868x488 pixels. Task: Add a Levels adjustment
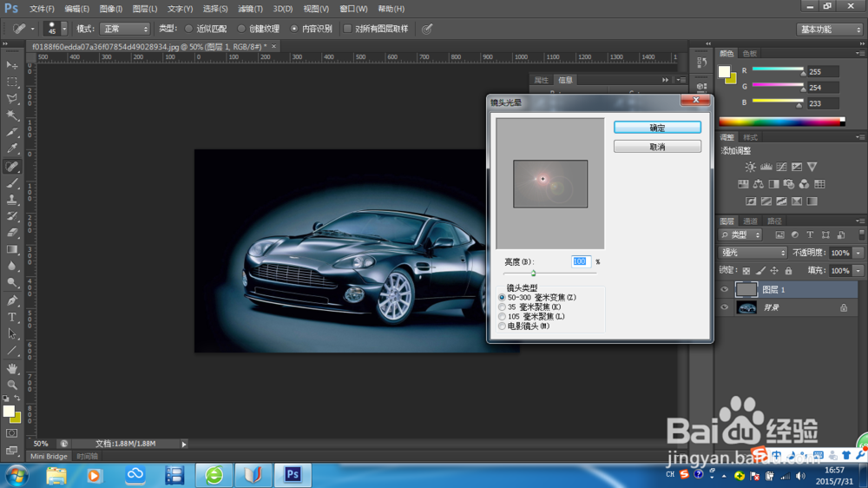(766, 167)
